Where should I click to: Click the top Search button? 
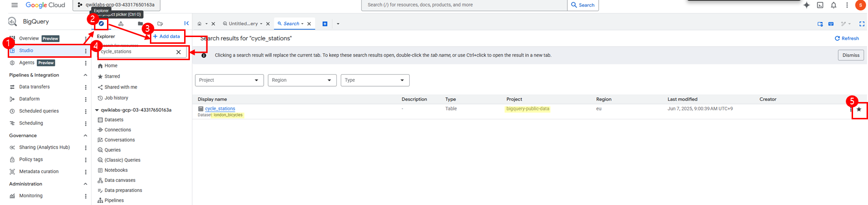click(x=583, y=5)
